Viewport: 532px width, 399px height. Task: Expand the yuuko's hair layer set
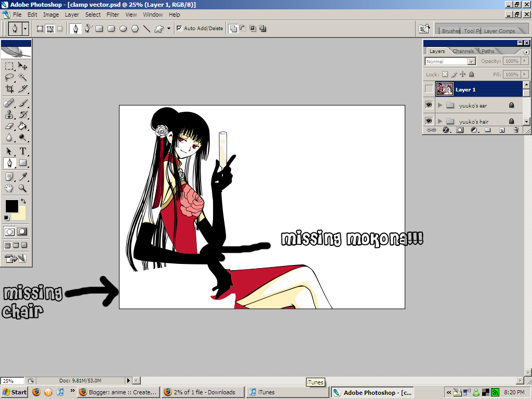(x=440, y=121)
